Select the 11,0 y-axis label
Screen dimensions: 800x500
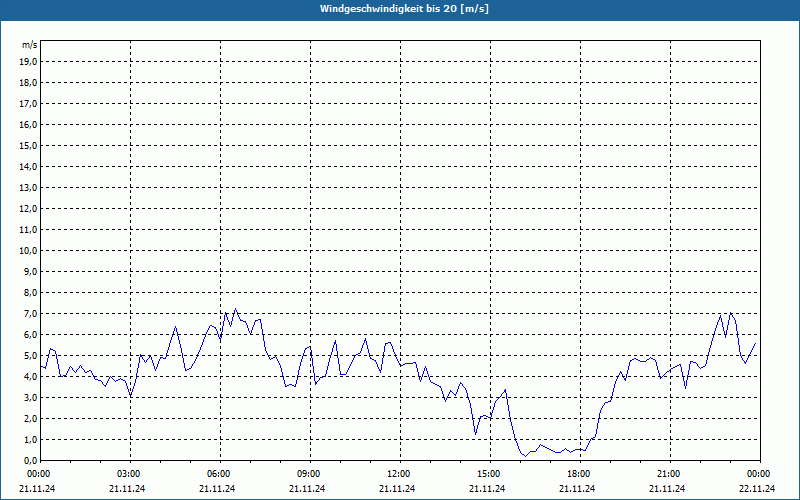tap(28, 230)
